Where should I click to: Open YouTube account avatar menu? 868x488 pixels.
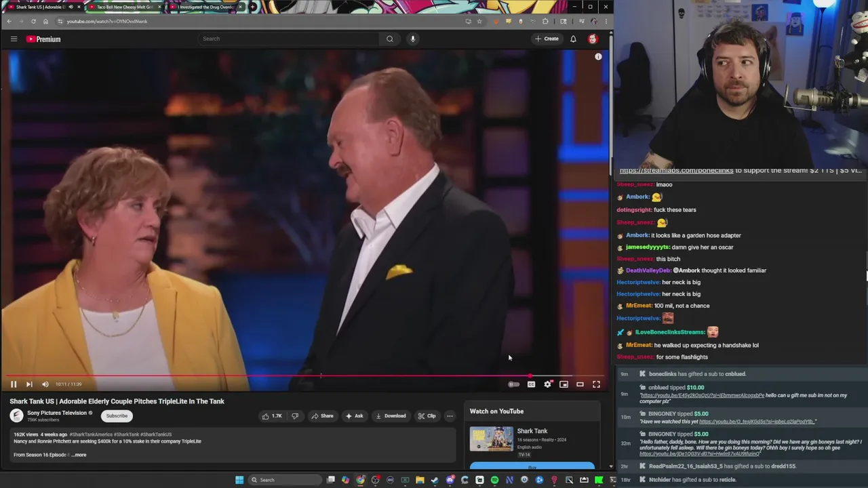[593, 39]
